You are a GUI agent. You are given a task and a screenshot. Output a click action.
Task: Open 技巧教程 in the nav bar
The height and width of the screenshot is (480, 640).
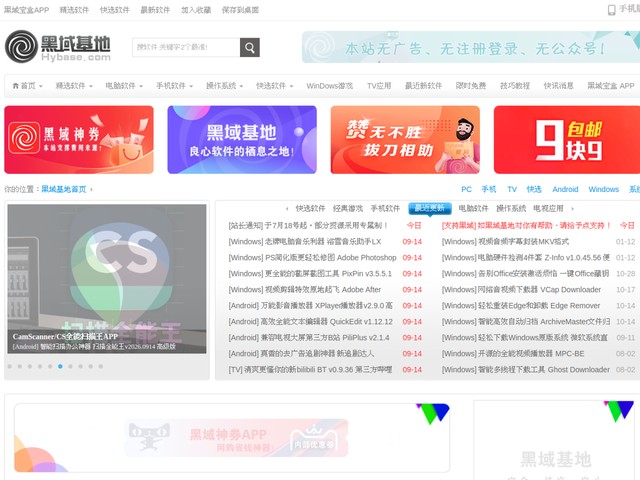[515, 86]
